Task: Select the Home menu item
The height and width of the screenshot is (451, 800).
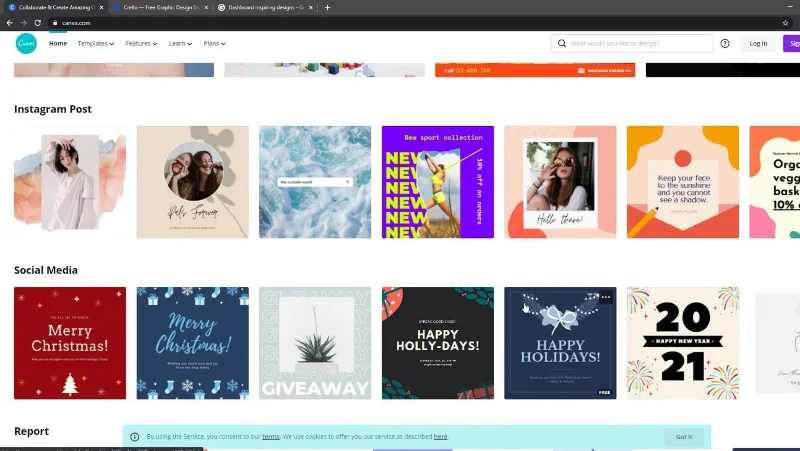Action: coord(58,43)
